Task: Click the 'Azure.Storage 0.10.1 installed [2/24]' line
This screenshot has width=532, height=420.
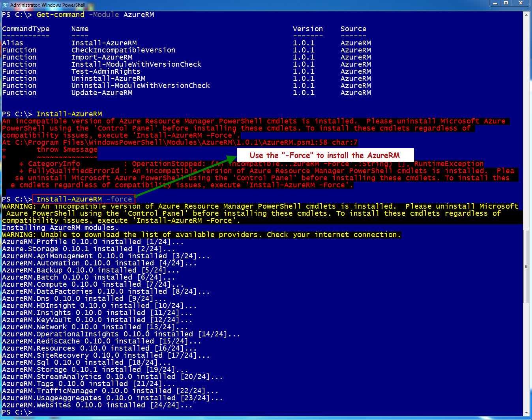Action: click(88, 249)
